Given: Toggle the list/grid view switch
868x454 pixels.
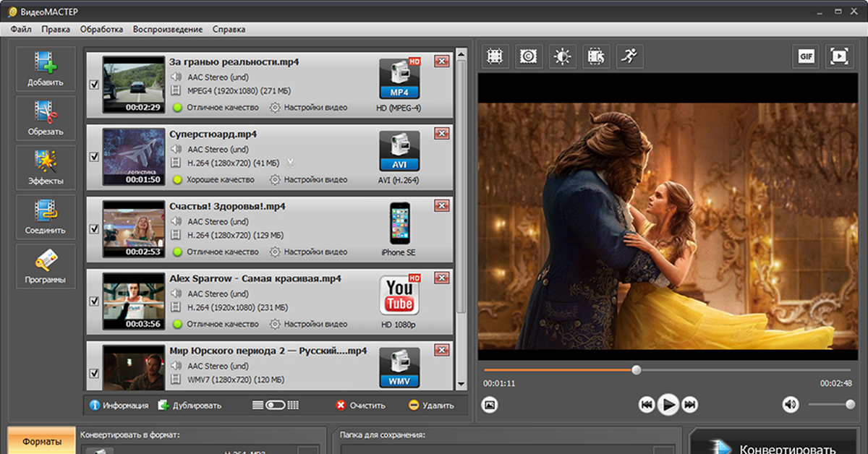Looking at the screenshot, I should tap(276, 406).
